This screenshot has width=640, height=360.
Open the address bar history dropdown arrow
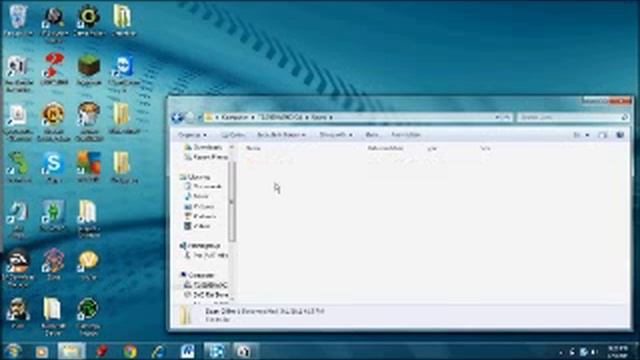pos(497,117)
